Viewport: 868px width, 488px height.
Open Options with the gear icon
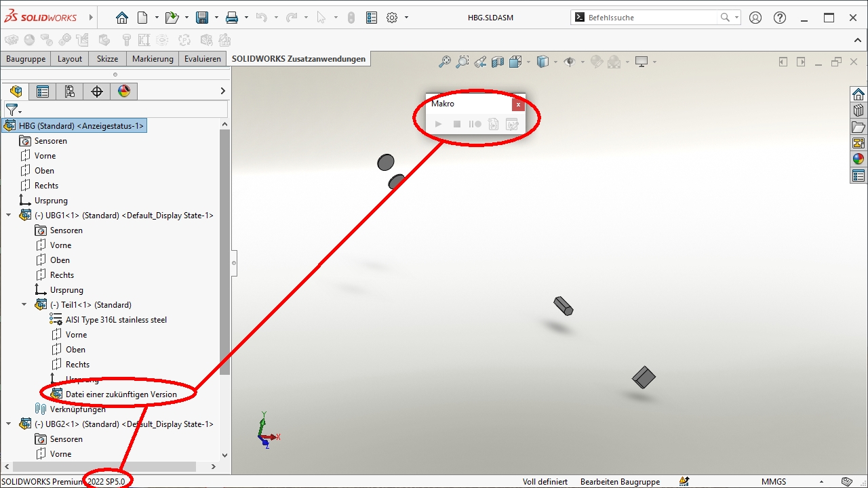(x=392, y=18)
